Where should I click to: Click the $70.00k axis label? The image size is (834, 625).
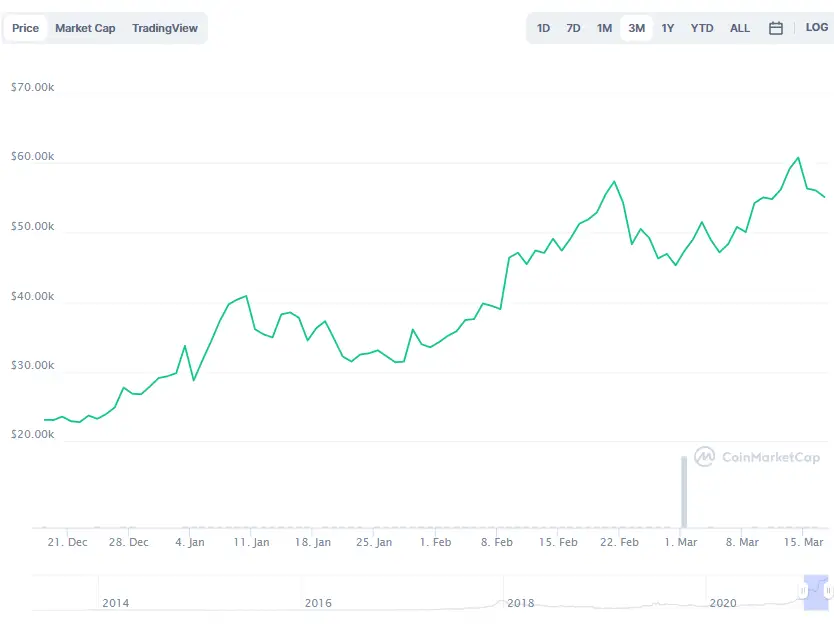click(x=32, y=87)
